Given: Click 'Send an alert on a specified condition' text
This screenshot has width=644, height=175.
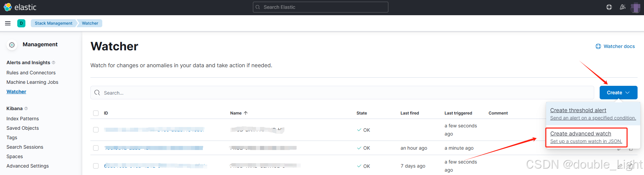Looking at the screenshot, I should (x=593, y=118).
